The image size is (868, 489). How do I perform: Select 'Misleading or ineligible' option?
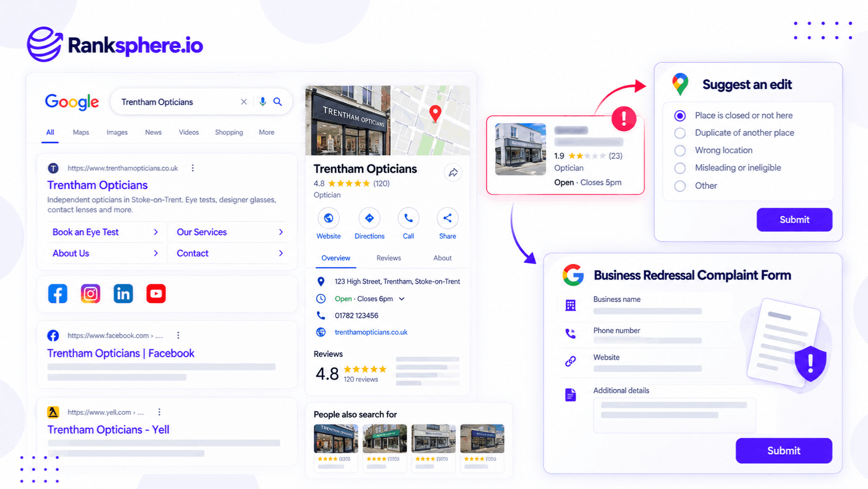tap(680, 168)
